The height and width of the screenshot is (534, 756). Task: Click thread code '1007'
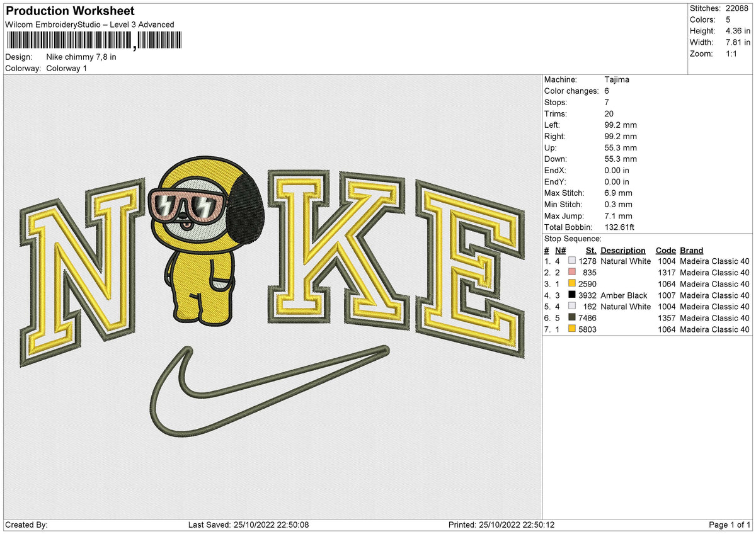coord(667,295)
